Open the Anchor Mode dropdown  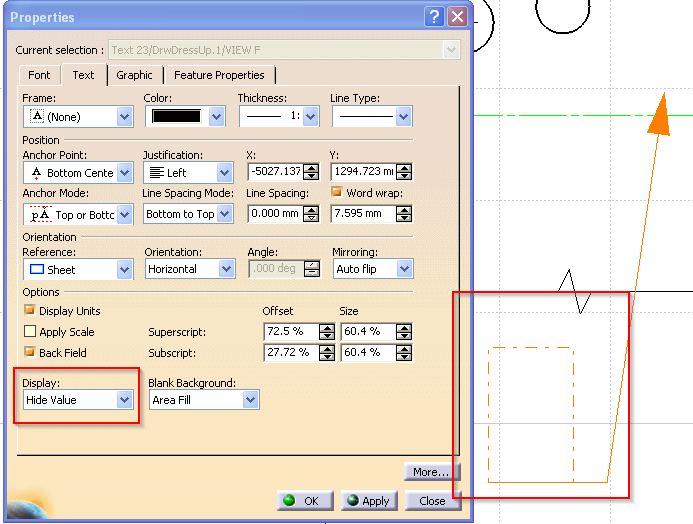[125, 215]
